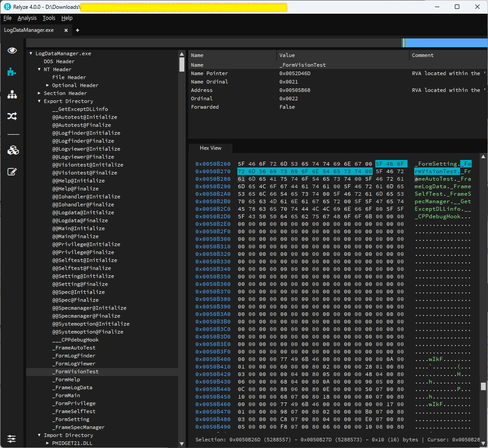
Task: Collapse the LogDataManager.exe root node
Action: click(x=31, y=53)
